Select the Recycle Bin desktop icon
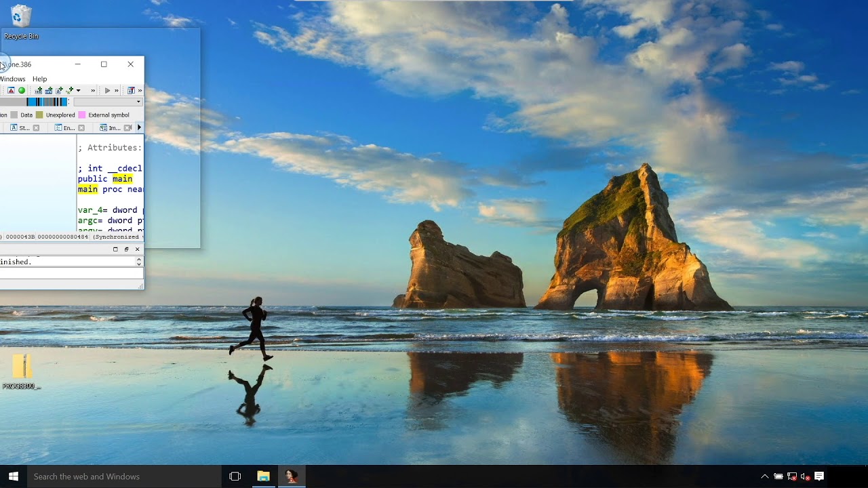Image resolution: width=868 pixels, height=488 pixels. (21, 22)
